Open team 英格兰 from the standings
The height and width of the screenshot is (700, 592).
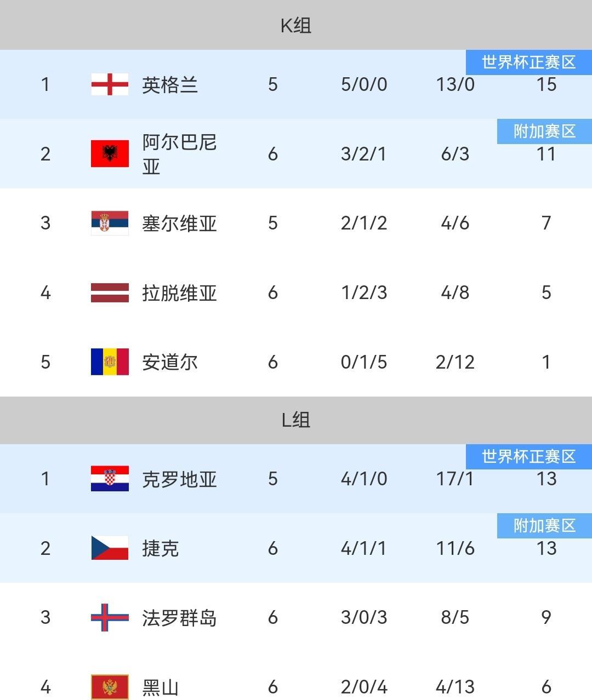tap(170, 85)
